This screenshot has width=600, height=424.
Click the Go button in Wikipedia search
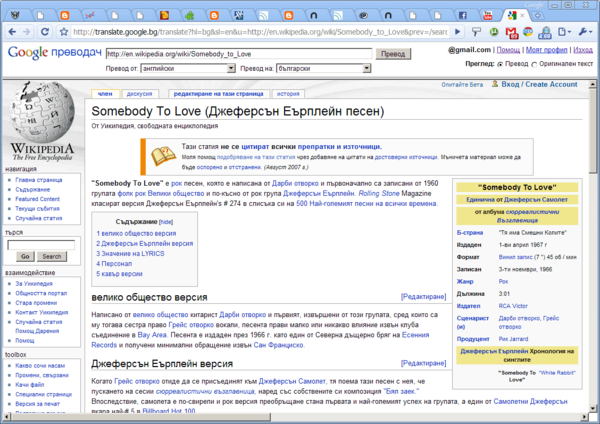point(25,256)
